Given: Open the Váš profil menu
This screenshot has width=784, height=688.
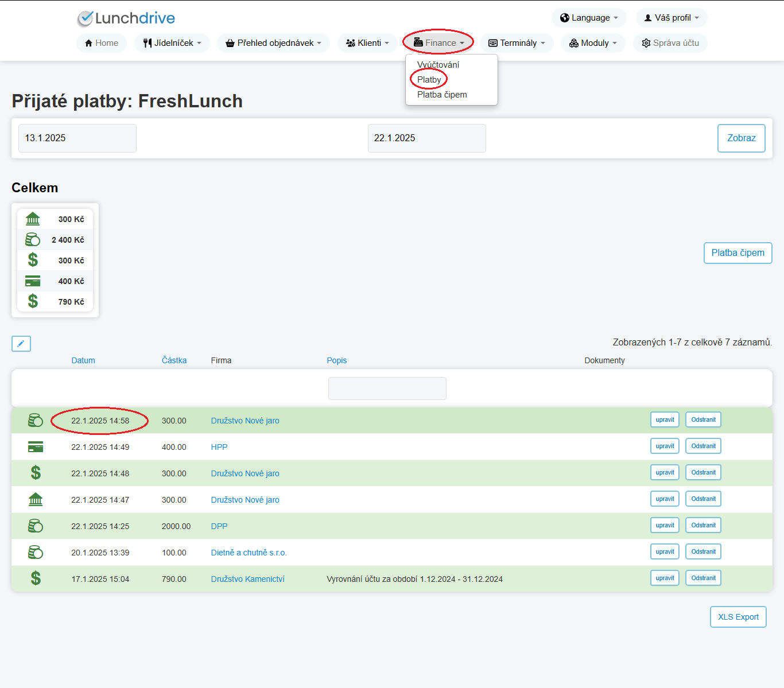Looking at the screenshot, I should [x=672, y=18].
